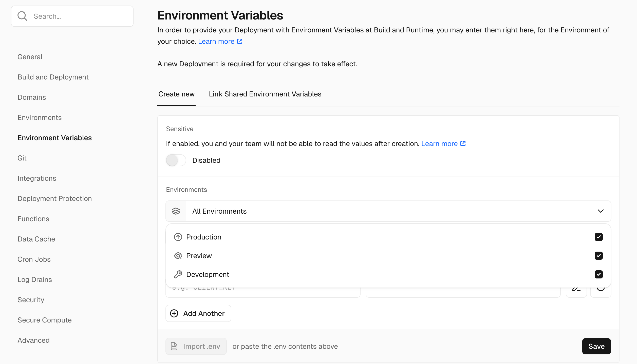The width and height of the screenshot is (637, 364).
Task: Focus the Search input field
Action: tap(72, 16)
